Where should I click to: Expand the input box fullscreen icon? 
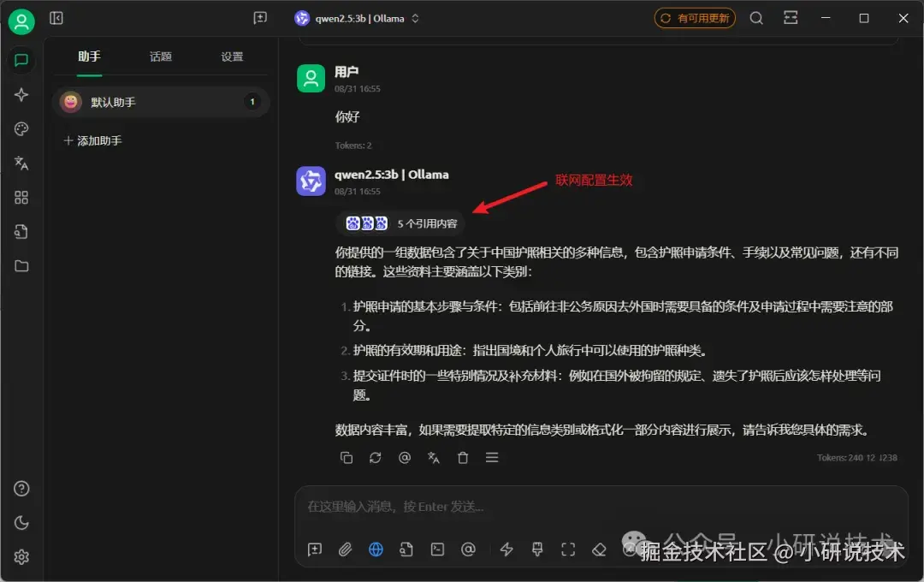[x=568, y=549]
